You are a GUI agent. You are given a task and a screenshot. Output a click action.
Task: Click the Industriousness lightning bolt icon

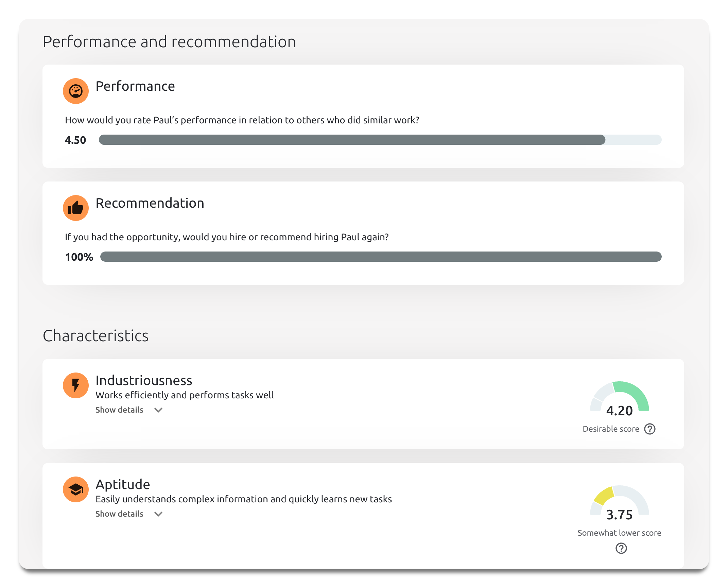[76, 385]
